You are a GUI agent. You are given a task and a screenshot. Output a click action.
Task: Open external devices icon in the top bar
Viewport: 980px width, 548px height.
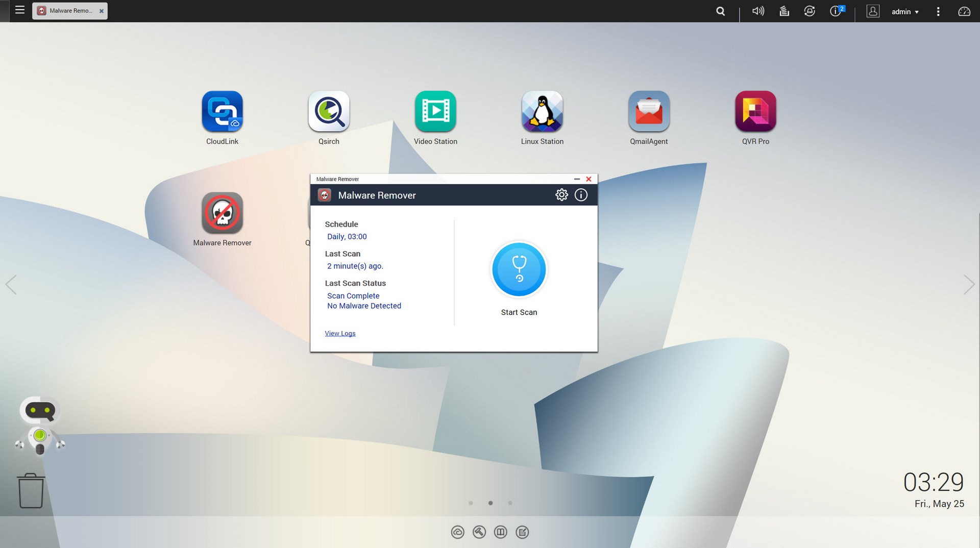[x=810, y=11]
